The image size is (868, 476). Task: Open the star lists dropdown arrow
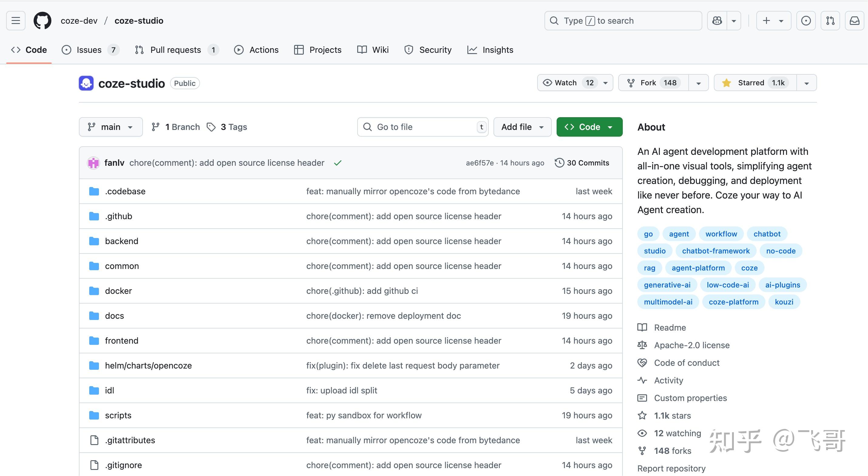tap(806, 83)
